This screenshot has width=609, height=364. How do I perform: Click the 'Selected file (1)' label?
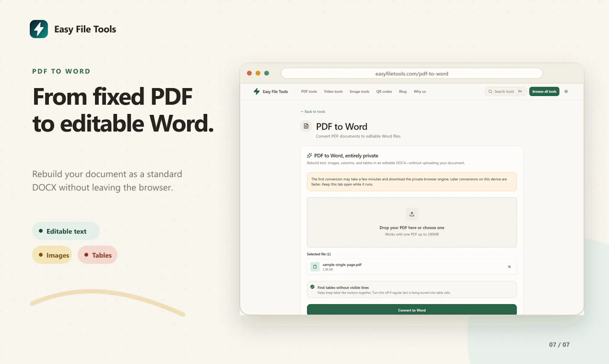[x=319, y=254]
